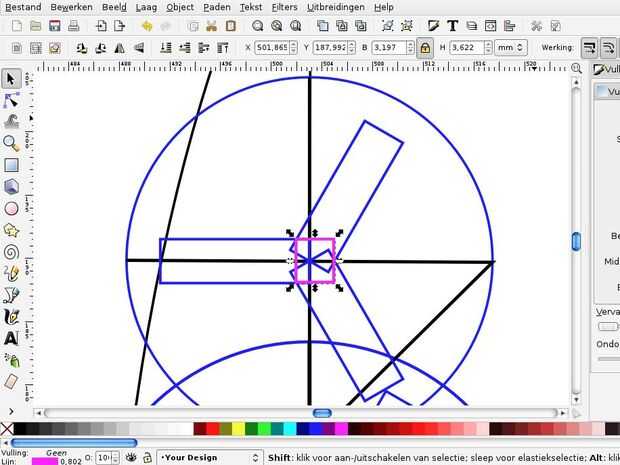Click the X coordinate input field
Screen dimensions: 620x465
pyautogui.click(x=272, y=47)
